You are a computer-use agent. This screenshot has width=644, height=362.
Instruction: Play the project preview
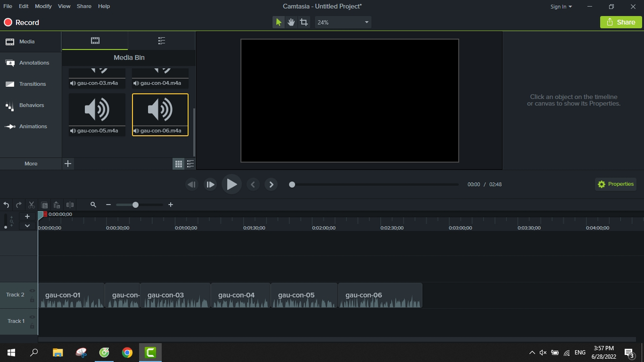click(x=231, y=184)
